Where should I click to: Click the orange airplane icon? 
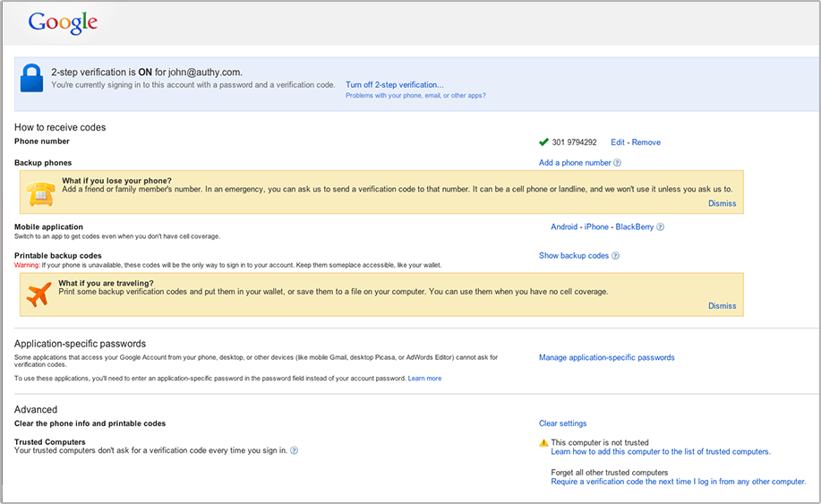[x=39, y=295]
